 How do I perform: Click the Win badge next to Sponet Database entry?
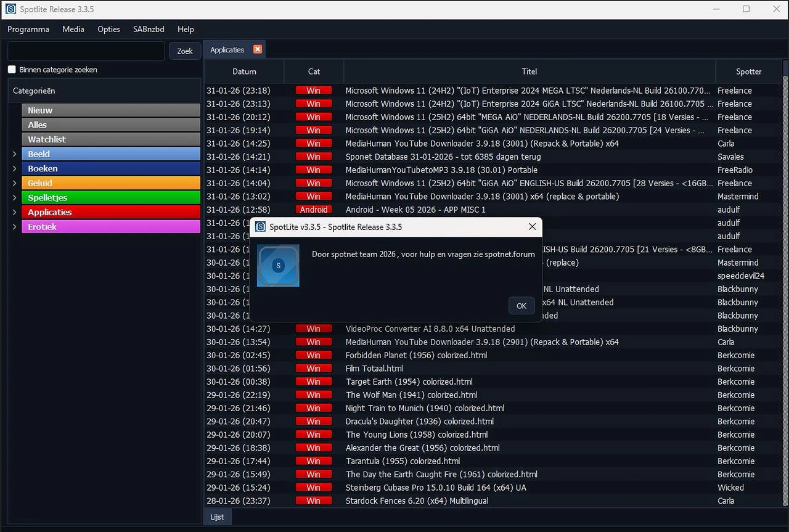(x=314, y=157)
